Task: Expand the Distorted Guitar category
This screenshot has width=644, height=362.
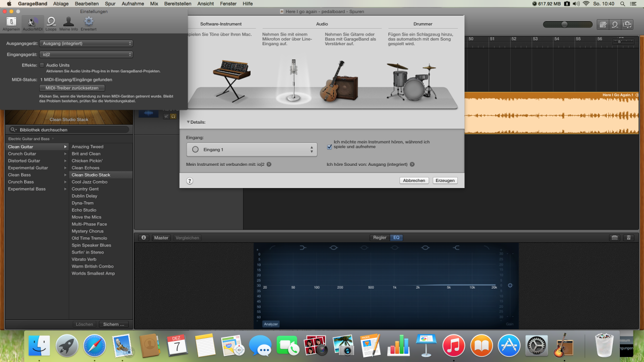Action: tap(65, 161)
